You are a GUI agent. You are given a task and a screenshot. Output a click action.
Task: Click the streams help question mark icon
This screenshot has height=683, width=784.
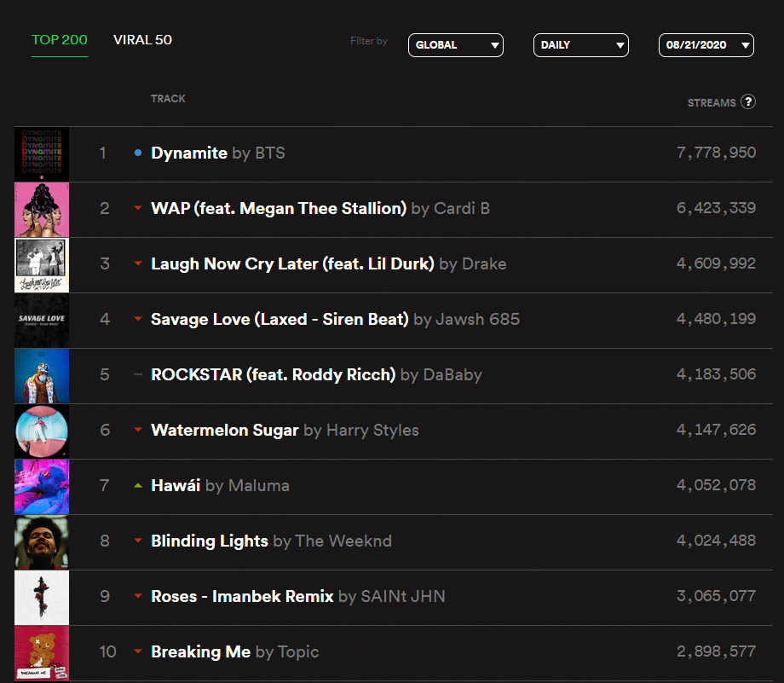[748, 102]
